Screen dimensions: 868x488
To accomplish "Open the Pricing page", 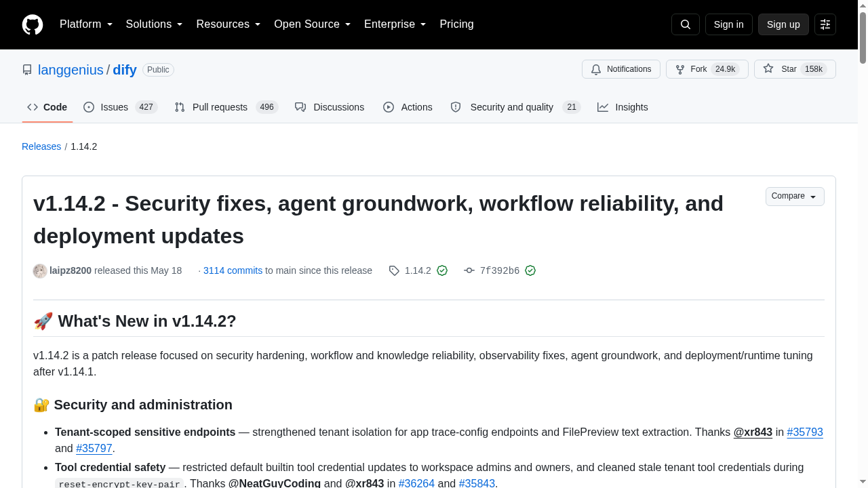I will coord(456,24).
